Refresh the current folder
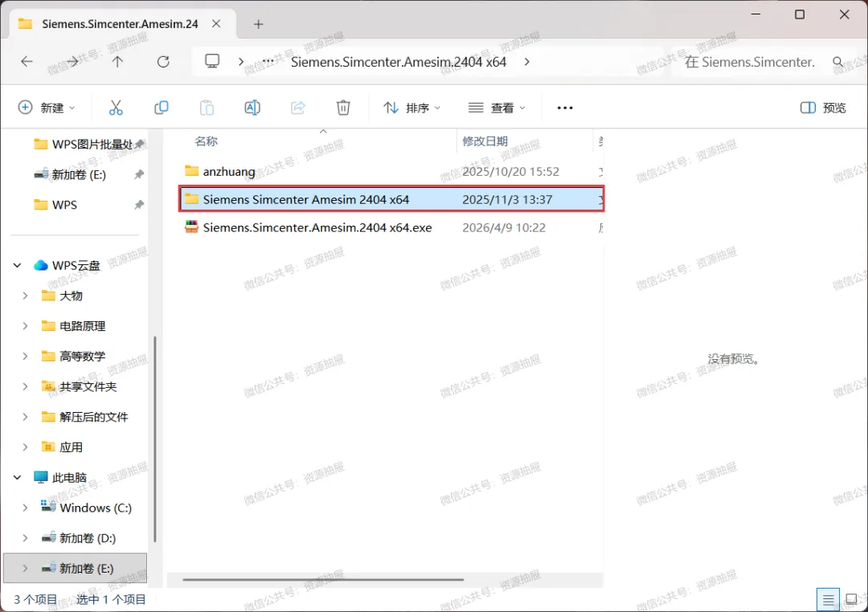Viewport: 868px width, 612px height. (x=163, y=61)
